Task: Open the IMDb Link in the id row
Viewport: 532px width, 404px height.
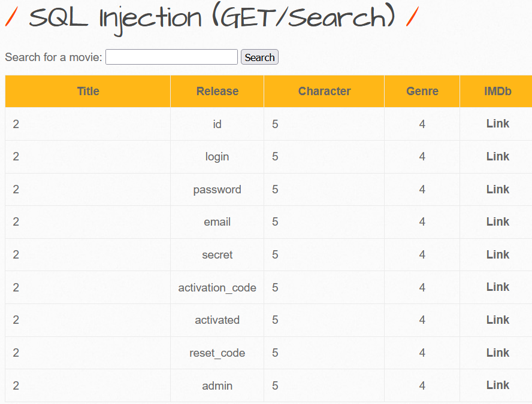Action: (x=497, y=124)
